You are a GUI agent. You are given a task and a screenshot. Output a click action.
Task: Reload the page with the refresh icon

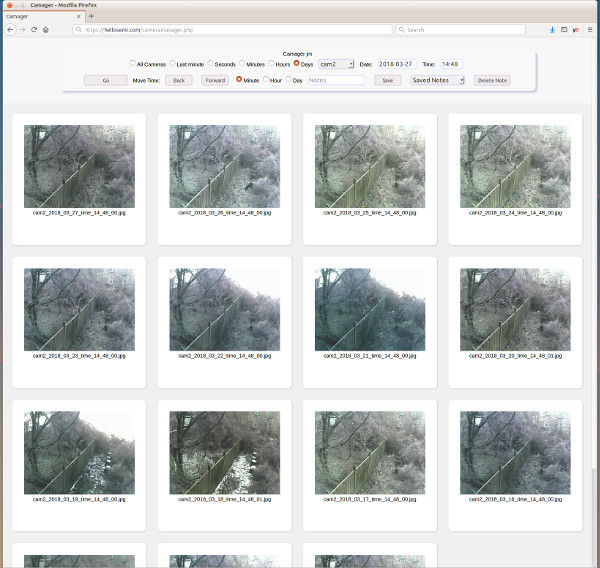tap(34, 29)
